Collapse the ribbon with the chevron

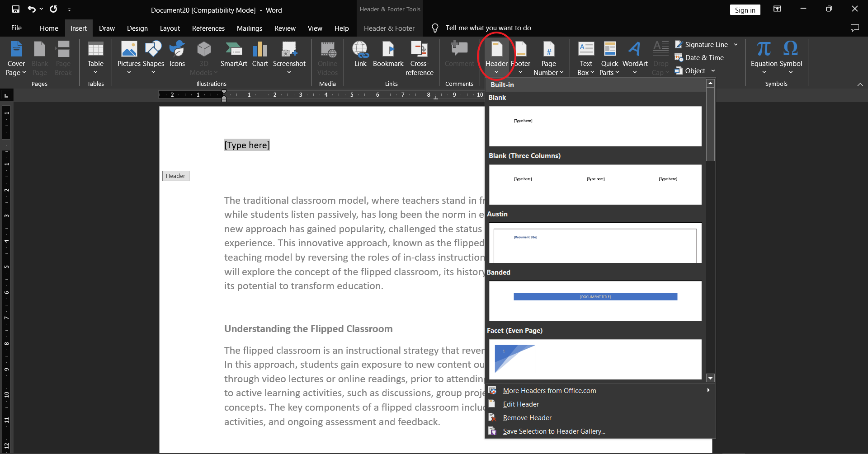(x=860, y=84)
